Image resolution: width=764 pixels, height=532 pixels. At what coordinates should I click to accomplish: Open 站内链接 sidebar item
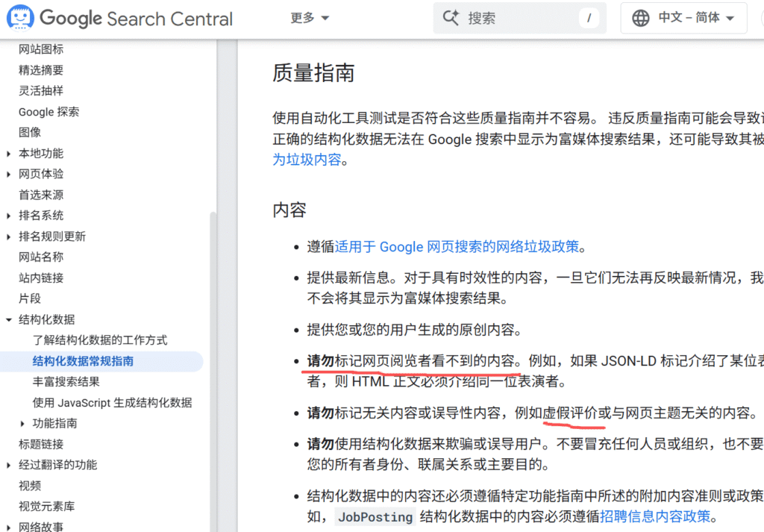41,278
